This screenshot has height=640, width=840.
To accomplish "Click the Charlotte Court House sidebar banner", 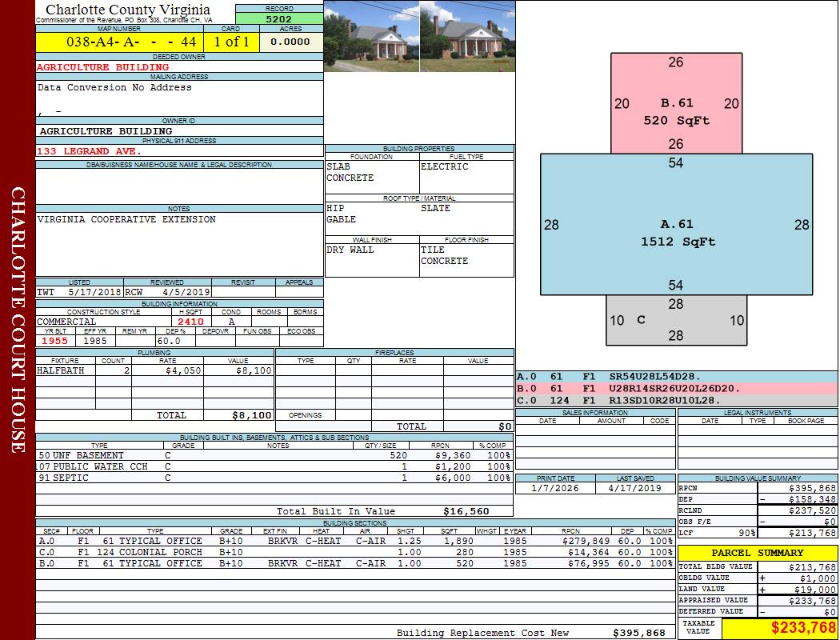I will 18,320.
